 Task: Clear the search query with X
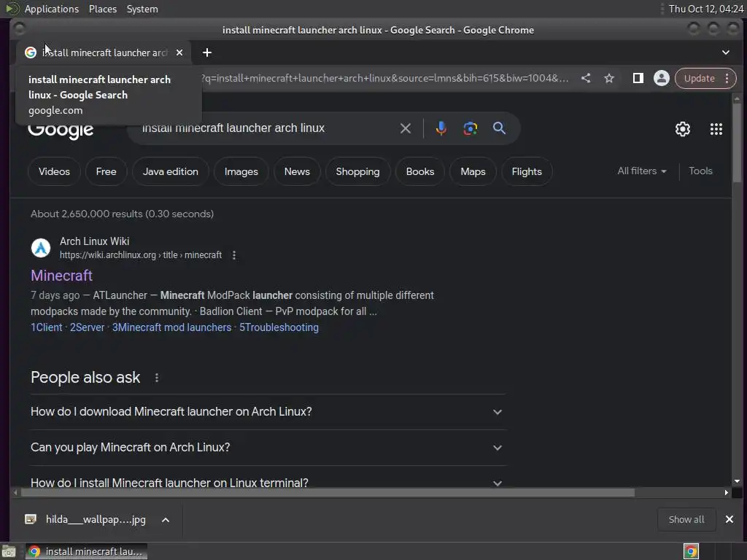point(406,128)
